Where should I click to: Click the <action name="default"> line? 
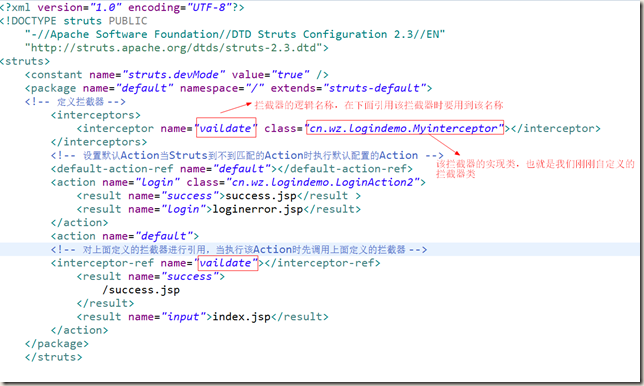point(125,237)
